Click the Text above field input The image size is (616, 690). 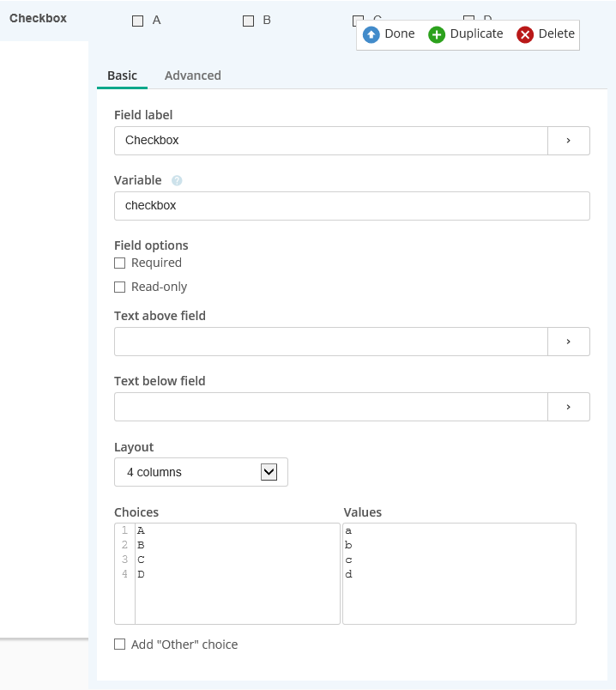point(330,342)
